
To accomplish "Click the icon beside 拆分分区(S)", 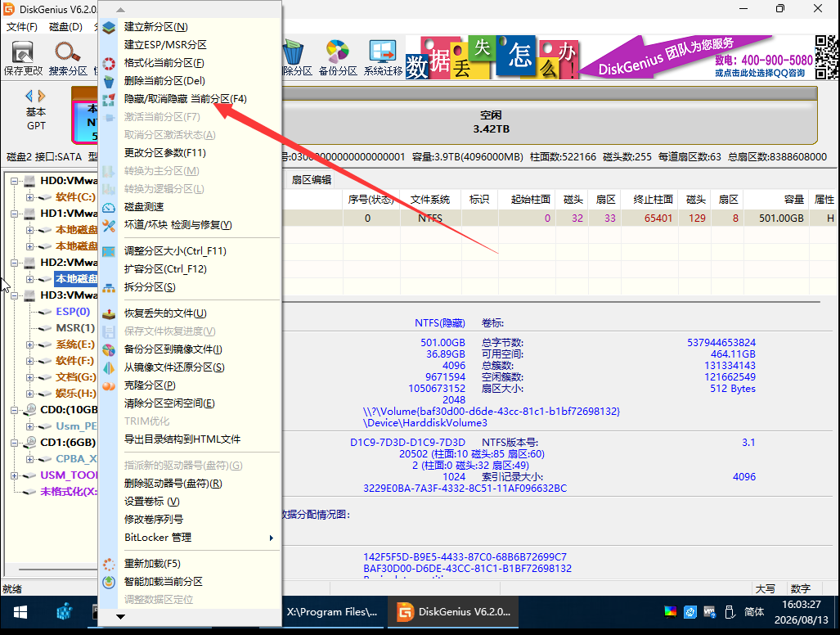I will (109, 288).
